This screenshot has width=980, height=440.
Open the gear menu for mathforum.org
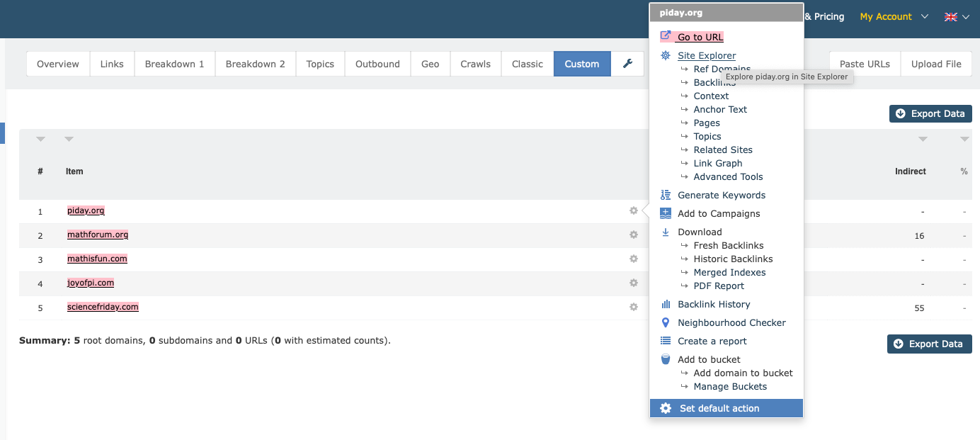click(633, 235)
